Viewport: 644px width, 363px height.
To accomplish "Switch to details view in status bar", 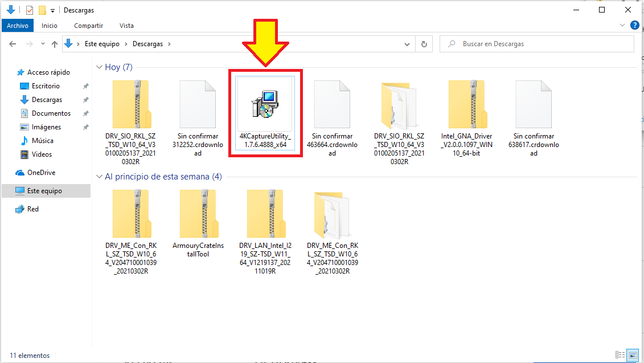I will (x=620, y=355).
